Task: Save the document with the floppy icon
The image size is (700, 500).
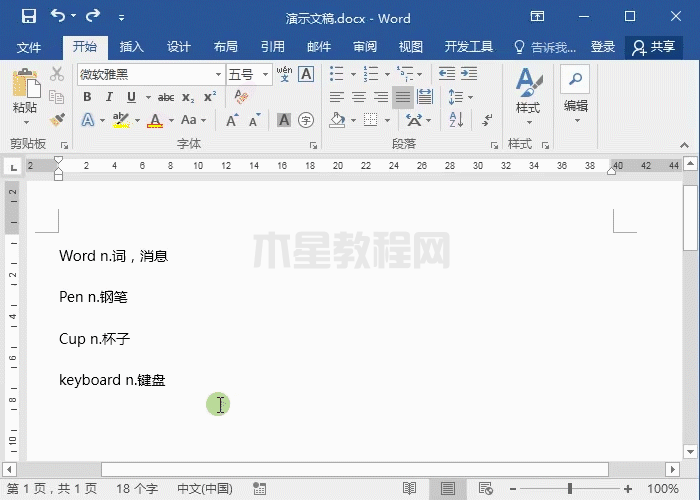Action: point(29,17)
